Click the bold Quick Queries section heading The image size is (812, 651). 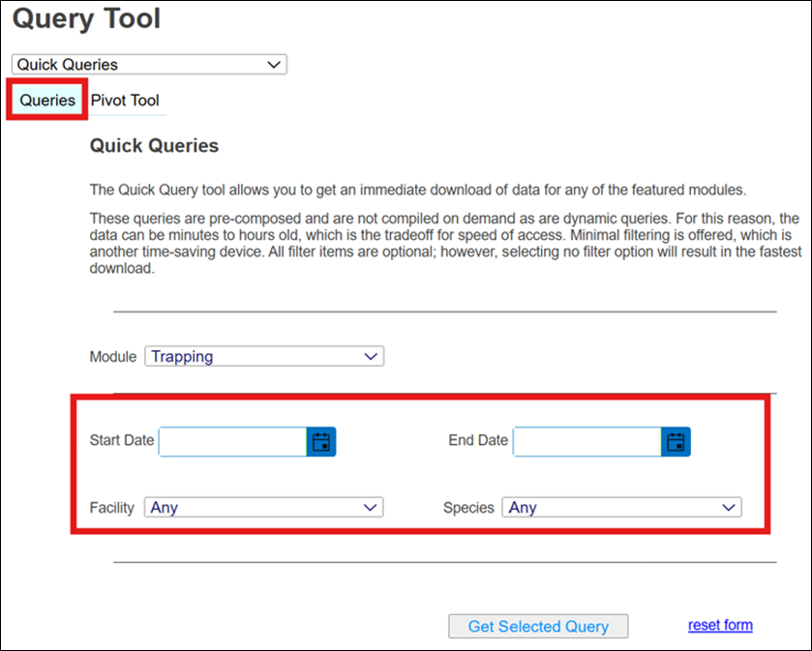154,146
